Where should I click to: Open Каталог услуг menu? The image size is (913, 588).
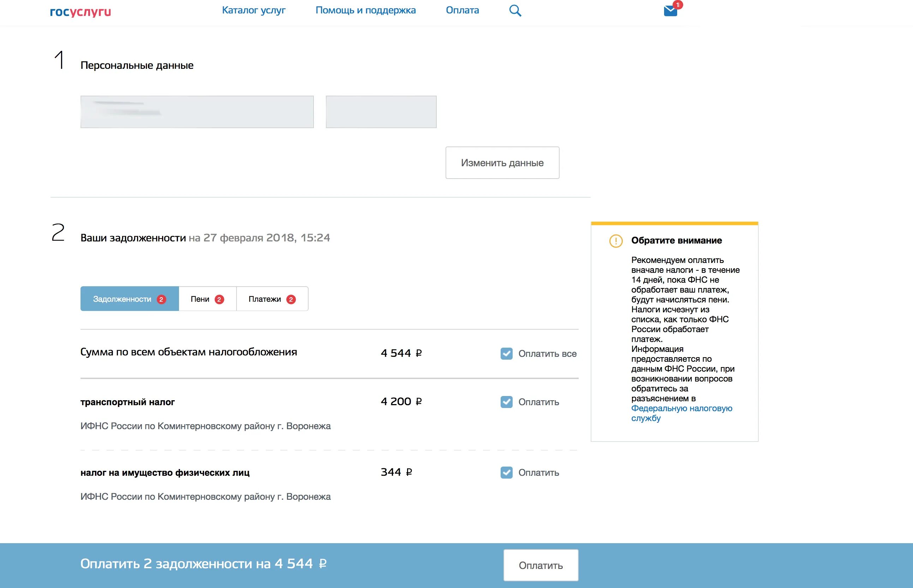point(253,10)
